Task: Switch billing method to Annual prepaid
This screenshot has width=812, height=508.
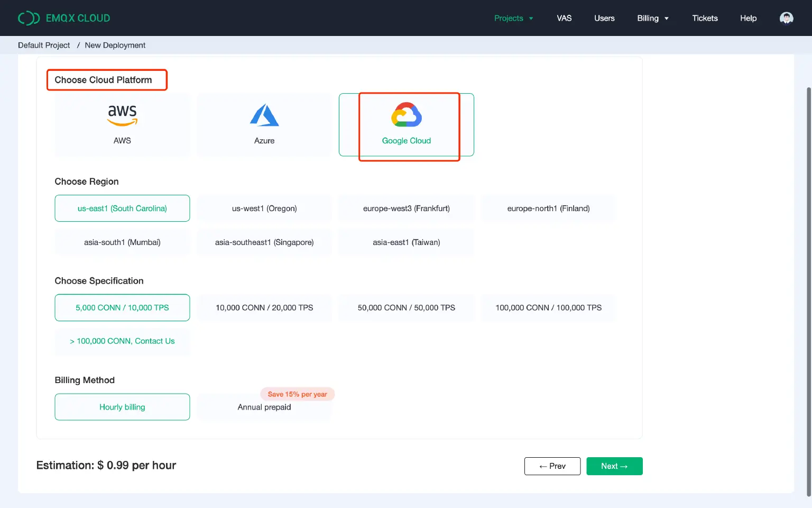Action: (264, 407)
